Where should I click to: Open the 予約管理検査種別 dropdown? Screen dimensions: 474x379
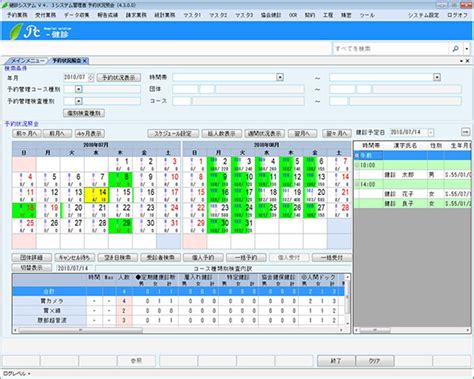(x=79, y=101)
